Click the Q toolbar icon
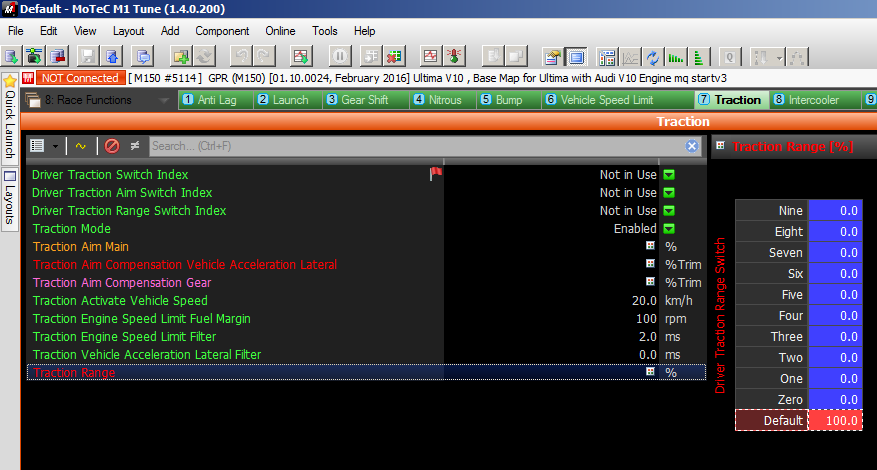 coord(730,57)
